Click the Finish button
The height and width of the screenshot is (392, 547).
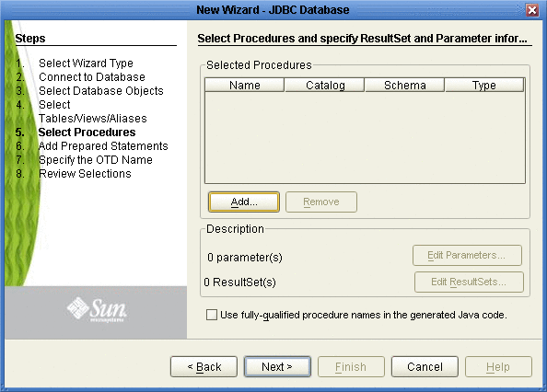(351, 366)
